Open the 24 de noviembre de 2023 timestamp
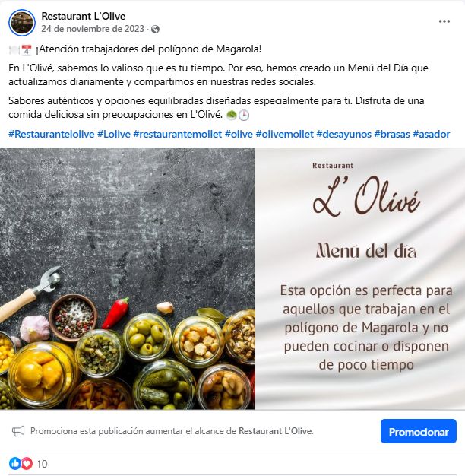Screen dimensions: 465x476 (93, 29)
